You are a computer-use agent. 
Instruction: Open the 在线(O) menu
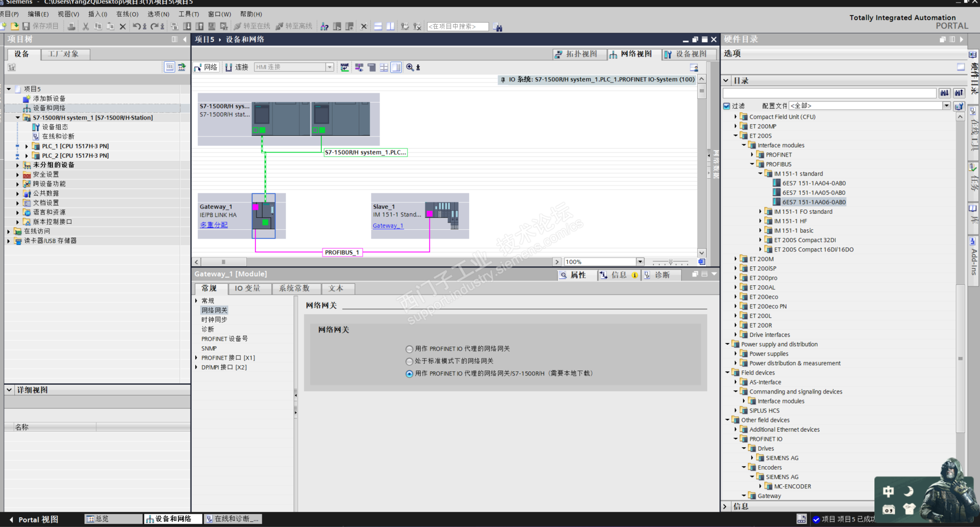[127, 14]
